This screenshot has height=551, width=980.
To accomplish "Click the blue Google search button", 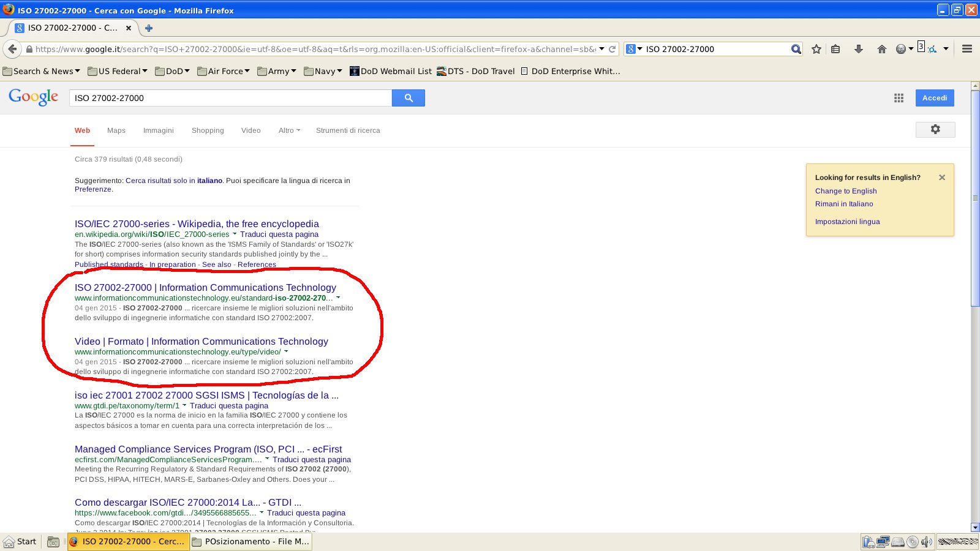I will (409, 98).
